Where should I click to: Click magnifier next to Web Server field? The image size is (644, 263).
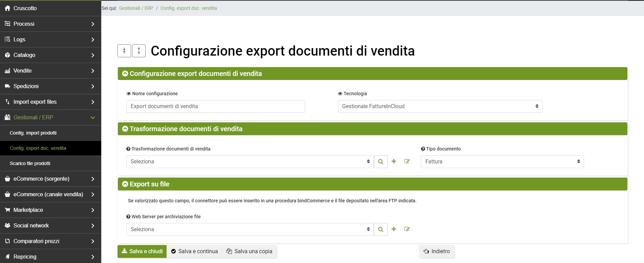[381, 229]
